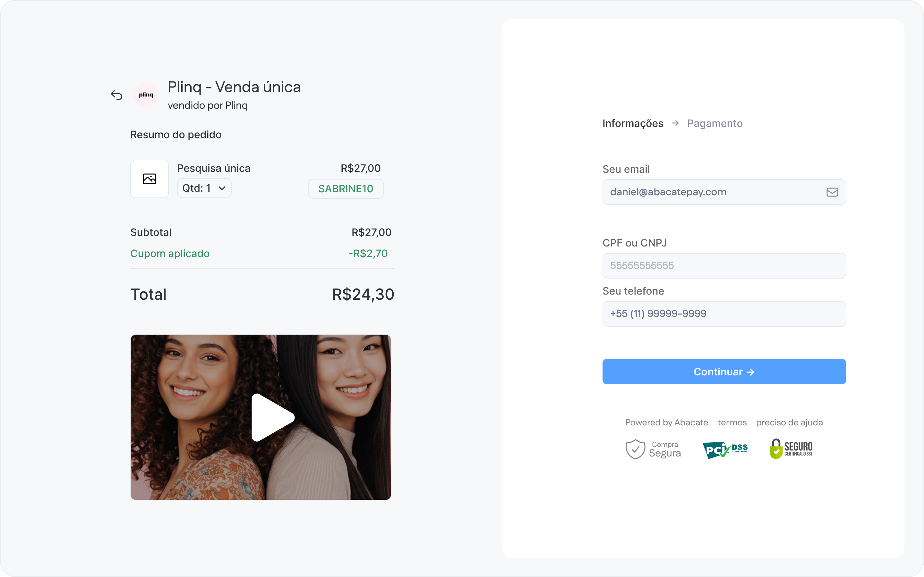Image resolution: width=924 pixels, height=577 pixels.
Task: Select the Informações step
Action: point(633,123)
